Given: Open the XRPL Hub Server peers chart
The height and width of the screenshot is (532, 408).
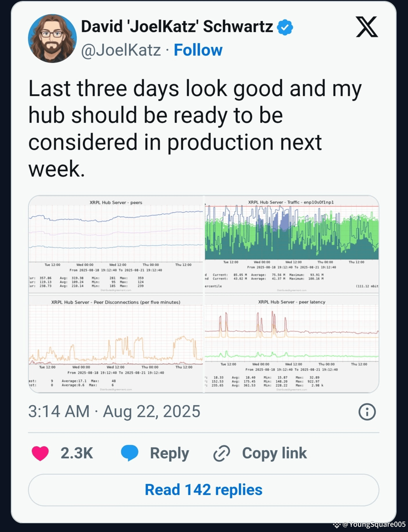Looking at the screenshot, I should tap(116, 245).
